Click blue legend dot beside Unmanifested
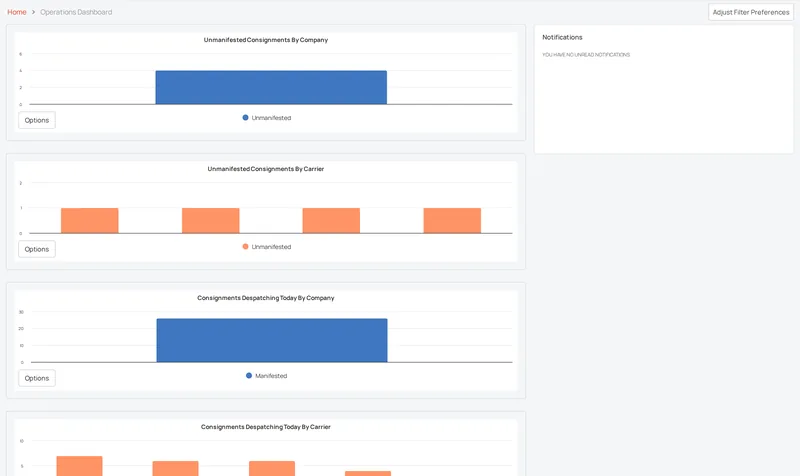Image resolution: width=800 pixels, height=476 pixels. coord(245,118)
